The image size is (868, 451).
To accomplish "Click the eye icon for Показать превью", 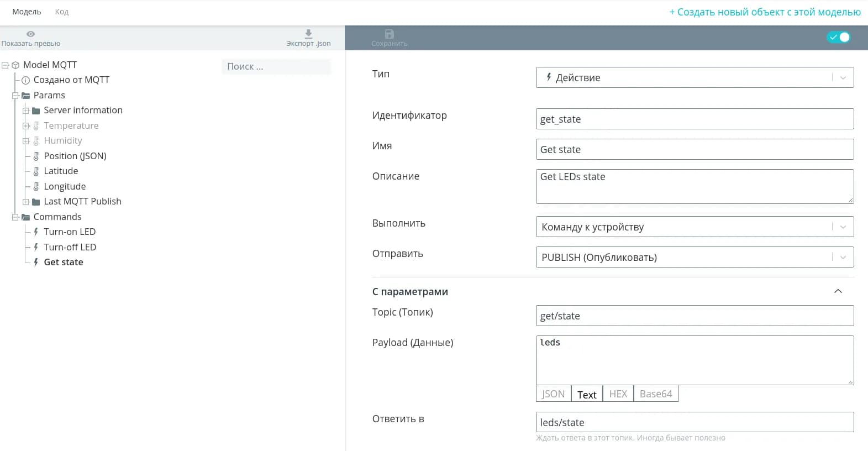I will click(30, 34).
